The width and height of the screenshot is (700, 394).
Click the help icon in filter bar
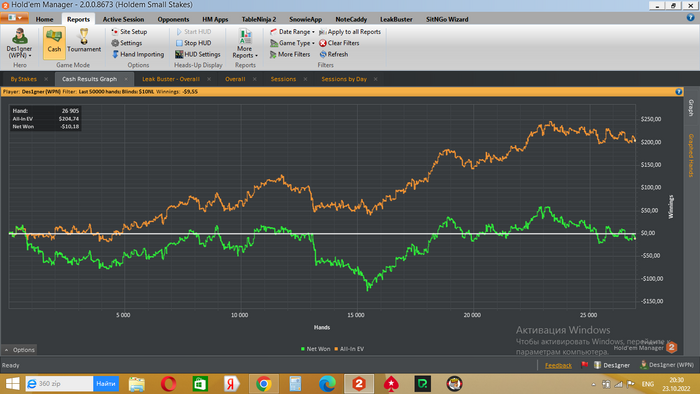[679, 91]
